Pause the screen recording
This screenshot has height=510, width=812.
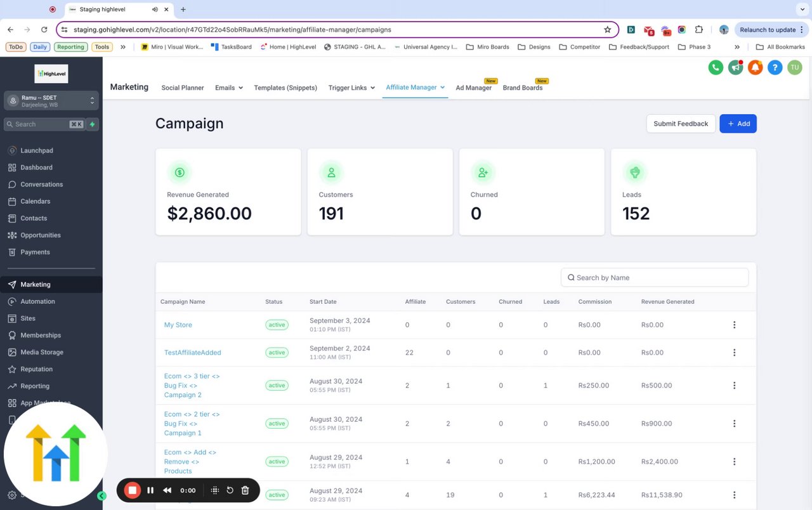(150, 490)
